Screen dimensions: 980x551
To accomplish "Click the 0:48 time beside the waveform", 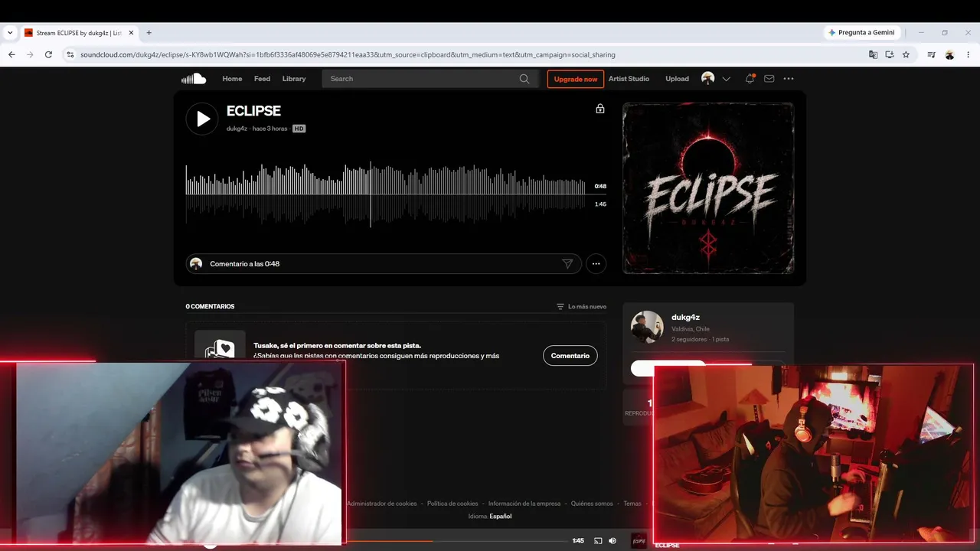I will (600, 186).
